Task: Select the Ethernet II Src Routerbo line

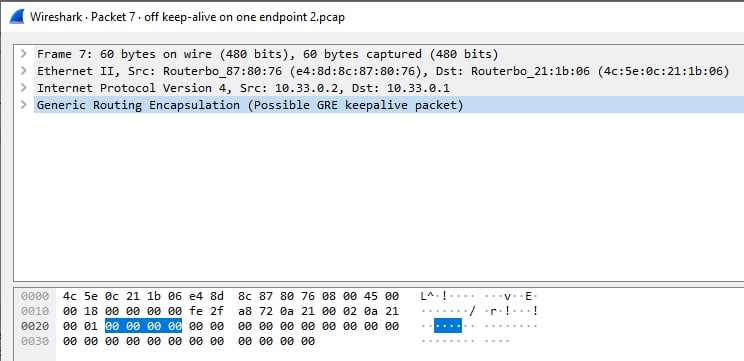Action: tap(389, 71)
